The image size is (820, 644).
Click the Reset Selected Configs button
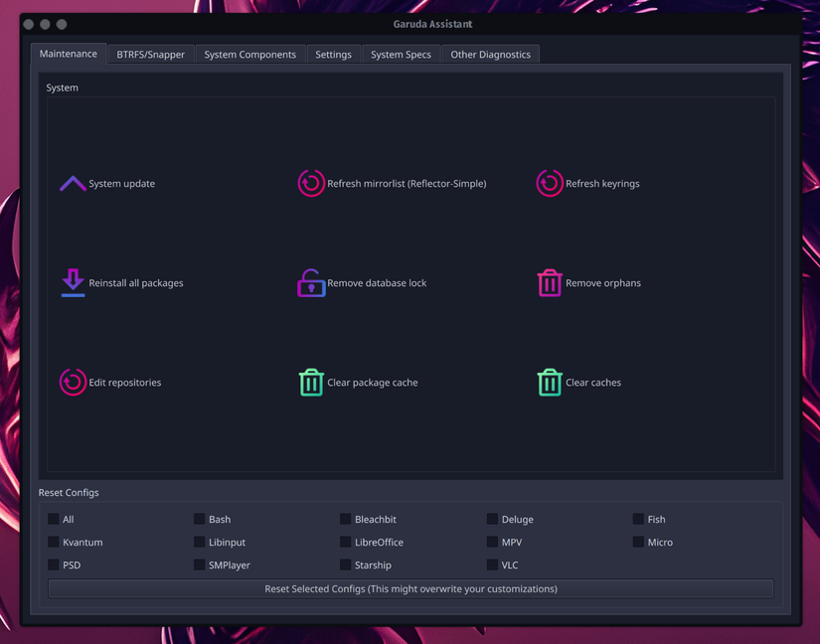(x=410, y=588)
